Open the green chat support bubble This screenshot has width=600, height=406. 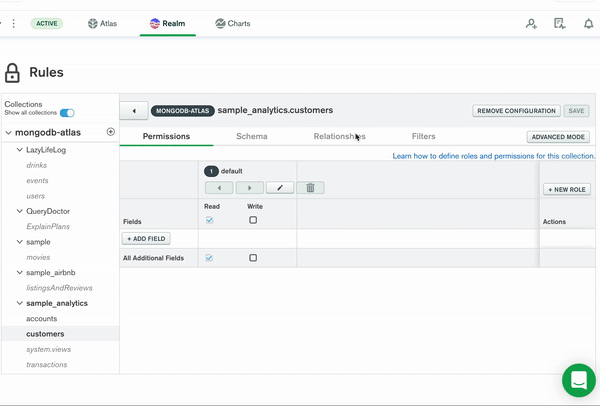(579, 380)
